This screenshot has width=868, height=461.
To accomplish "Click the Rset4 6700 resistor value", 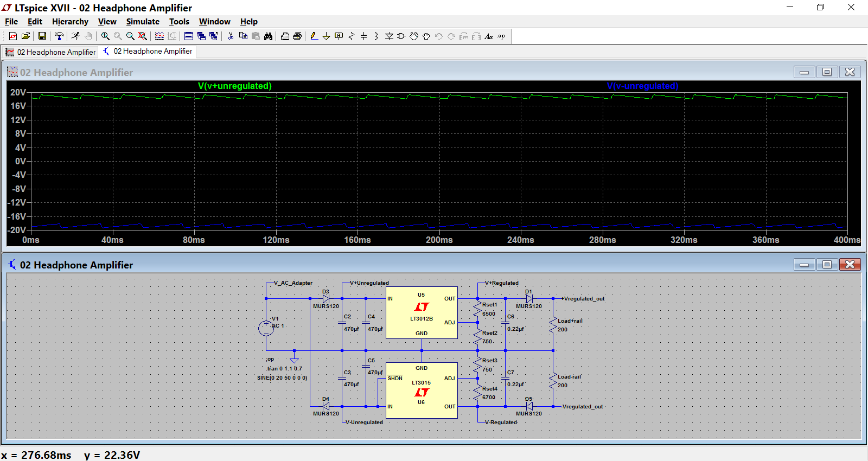I will coord(489,398).
